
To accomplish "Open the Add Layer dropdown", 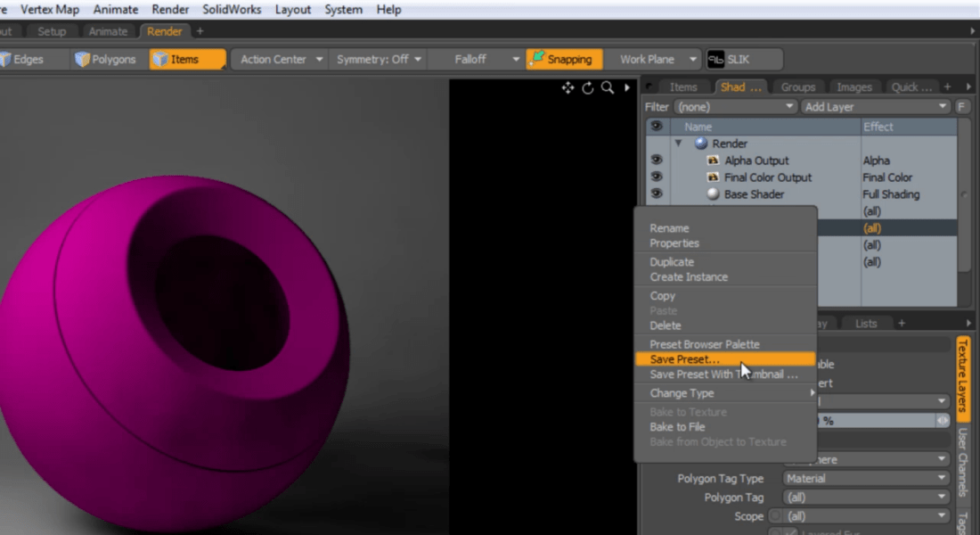I will 876,106.
